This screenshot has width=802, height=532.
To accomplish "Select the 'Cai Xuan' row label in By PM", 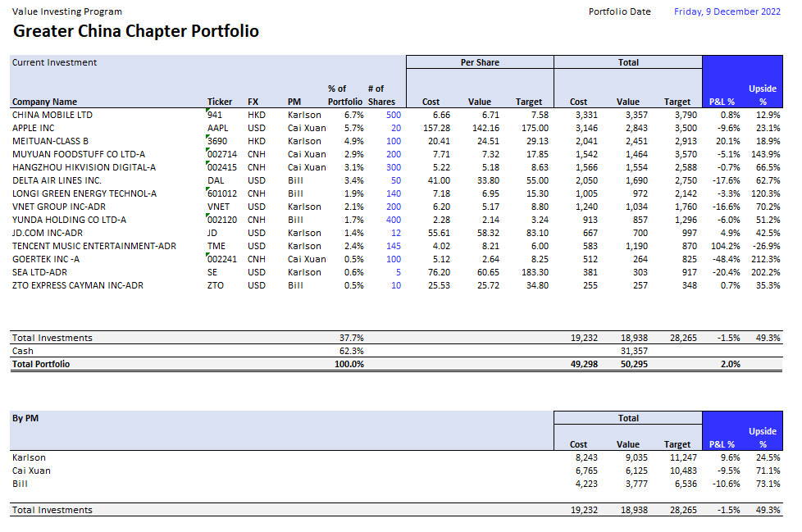I will (31, 471).
